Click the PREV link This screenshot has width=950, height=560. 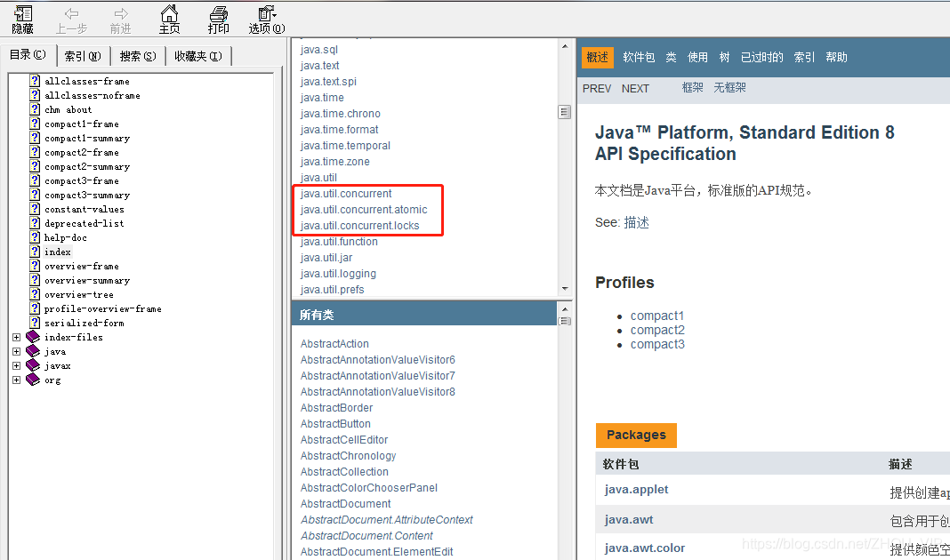click(597, 88)
